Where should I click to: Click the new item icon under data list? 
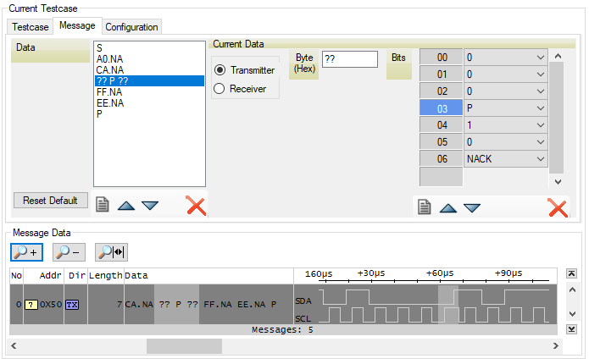coord(103,205)
